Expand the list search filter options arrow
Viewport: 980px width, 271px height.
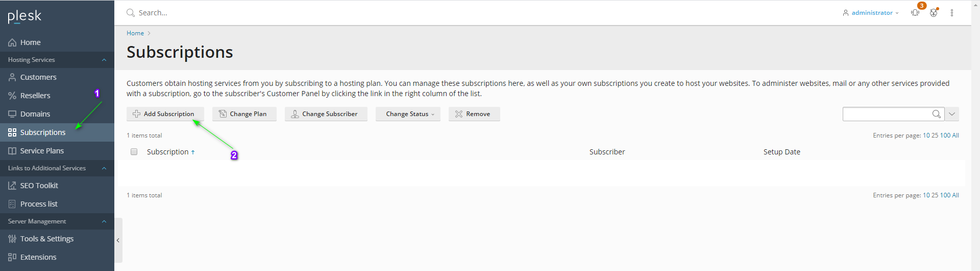pyautogui.click(x=952, y=114)
